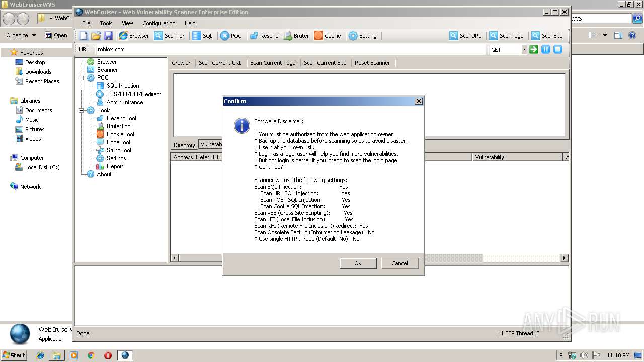The image size is (644, 362).
Task: Open the Bruter toolbar button
Action: point(296,36)
